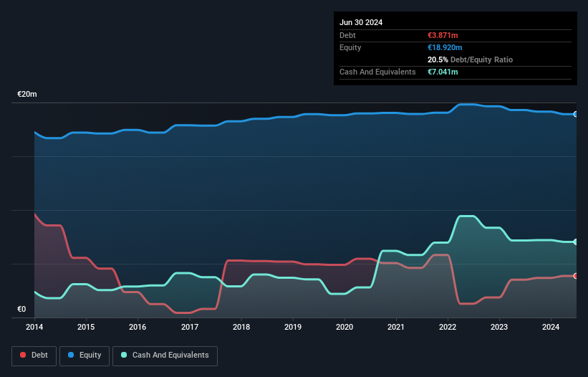The width and height of the screenshot is (588, 377).
Task: Click the 2015 x-axis label
Action: point(86,327)
